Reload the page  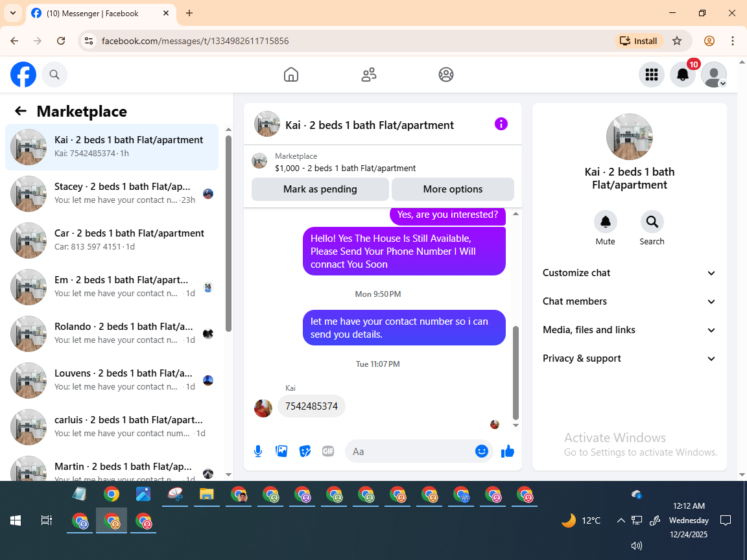[x=61, y=41]
